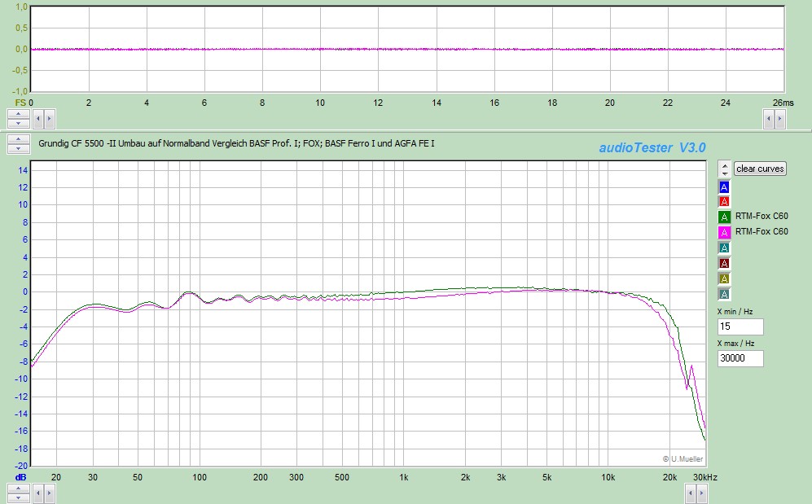Raise the dB scale with up arrow
The width and height of the screenshot is (812, 504).
19,488
